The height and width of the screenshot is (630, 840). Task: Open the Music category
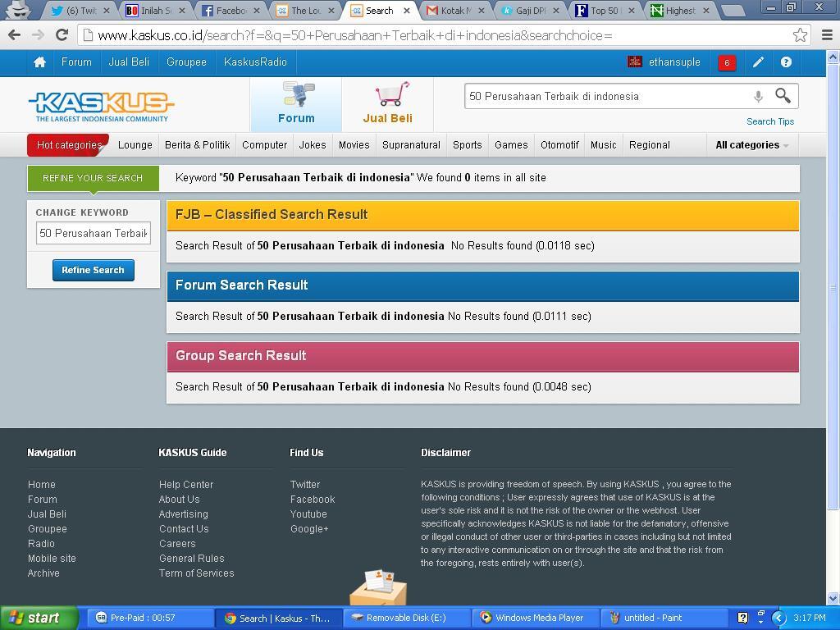[603, 145]
